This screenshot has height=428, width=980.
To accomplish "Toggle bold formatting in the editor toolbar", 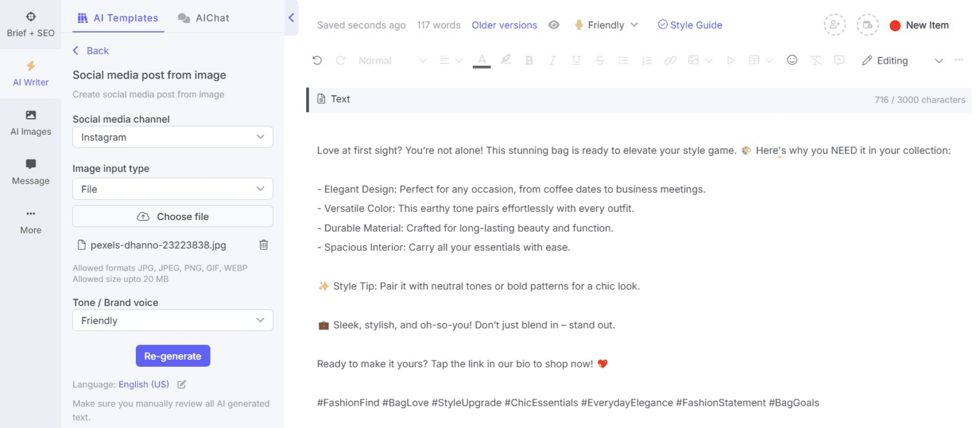I will pos(529,60).
